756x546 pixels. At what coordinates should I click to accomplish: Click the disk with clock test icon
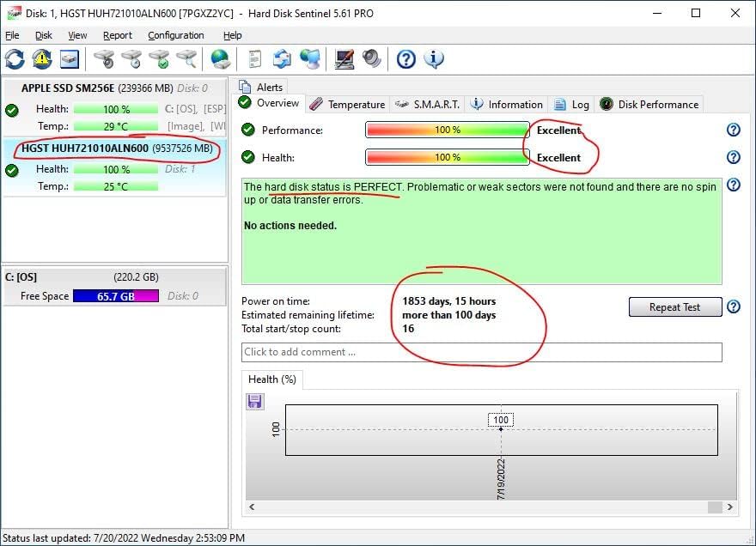pyautogui.click(x=131, y=59)
